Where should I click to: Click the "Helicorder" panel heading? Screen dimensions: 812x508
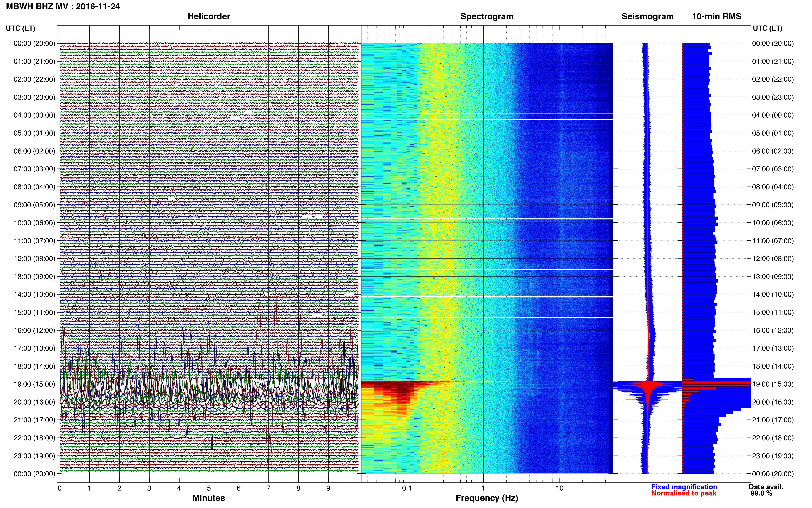pyautogui.click(x=209, y=16)
